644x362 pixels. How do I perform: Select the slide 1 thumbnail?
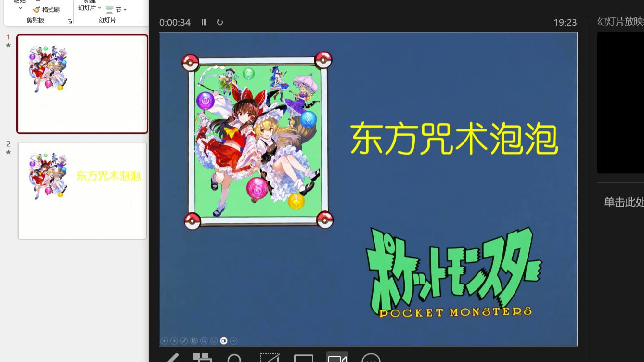tap(82, 84)
